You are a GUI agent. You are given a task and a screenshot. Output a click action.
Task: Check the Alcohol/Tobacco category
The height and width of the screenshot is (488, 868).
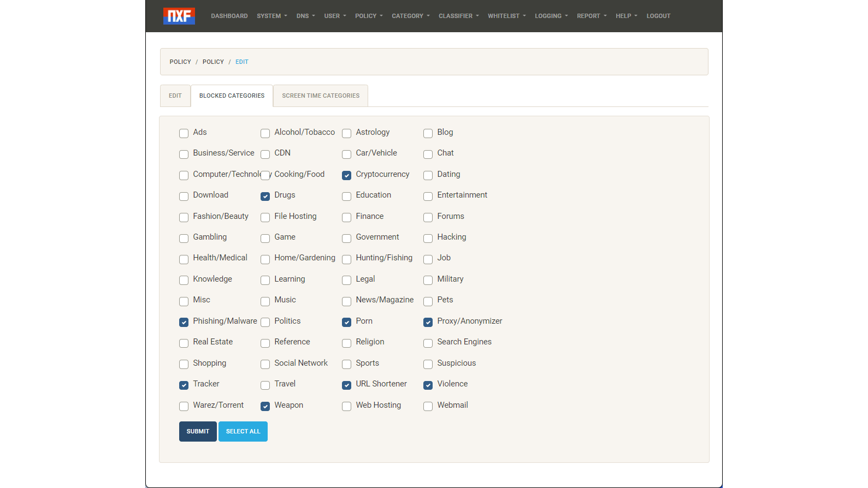coord(265,133)
